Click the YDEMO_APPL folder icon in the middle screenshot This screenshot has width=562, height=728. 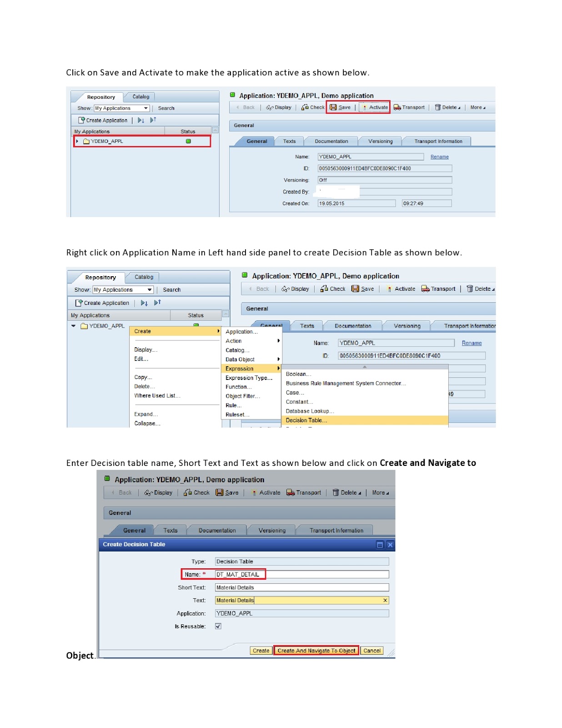(x=84, y=326)
